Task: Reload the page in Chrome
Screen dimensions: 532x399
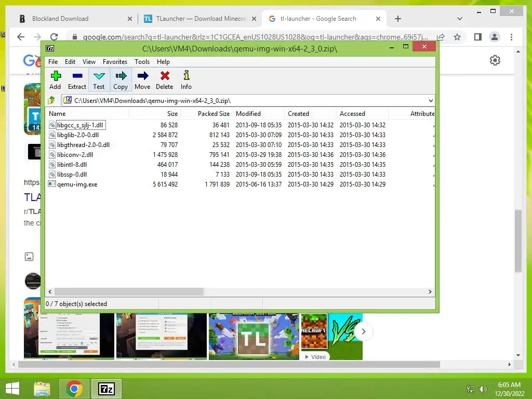Action: (54, 37)
